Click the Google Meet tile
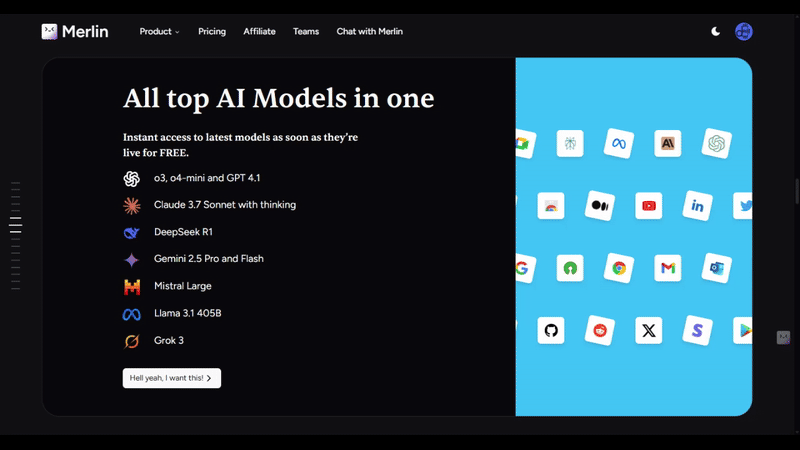This screenshot has height=450, width=800. (x=525, y=143)
